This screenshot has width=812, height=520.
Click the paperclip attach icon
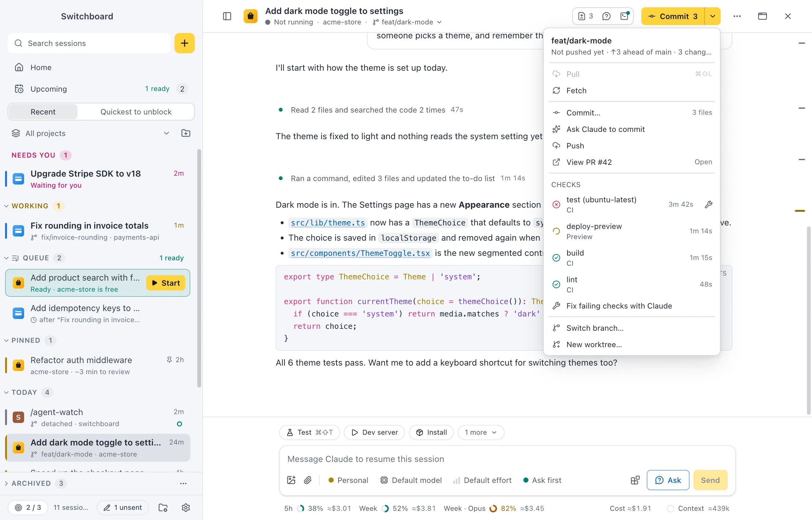pyautogui.click(x=308, y=480)
